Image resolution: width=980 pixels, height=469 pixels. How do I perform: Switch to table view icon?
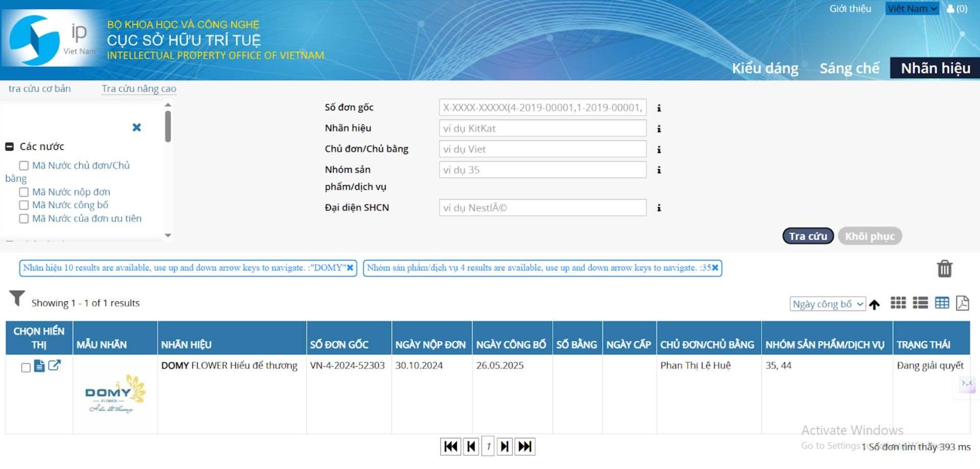click(942, 303)
